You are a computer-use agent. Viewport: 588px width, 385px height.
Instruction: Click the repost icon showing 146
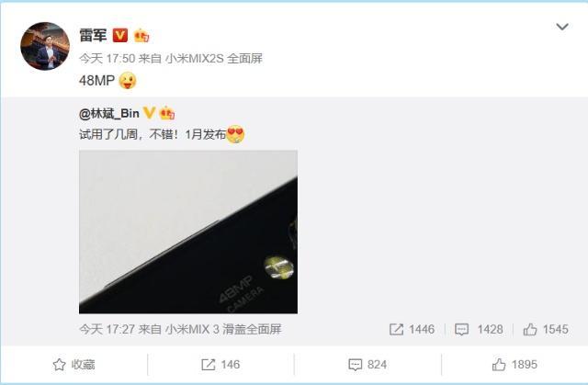pyautogui.click(x=220, y=365)
